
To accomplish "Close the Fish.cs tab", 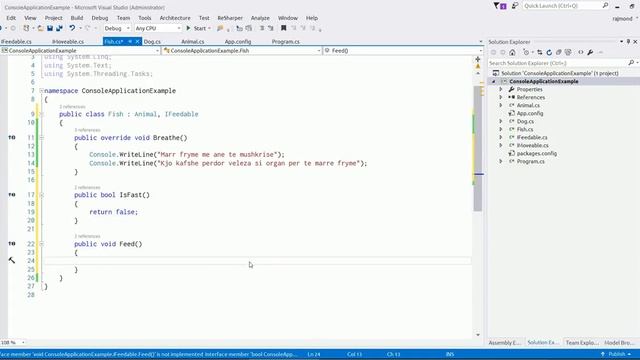I will (138, 42).
